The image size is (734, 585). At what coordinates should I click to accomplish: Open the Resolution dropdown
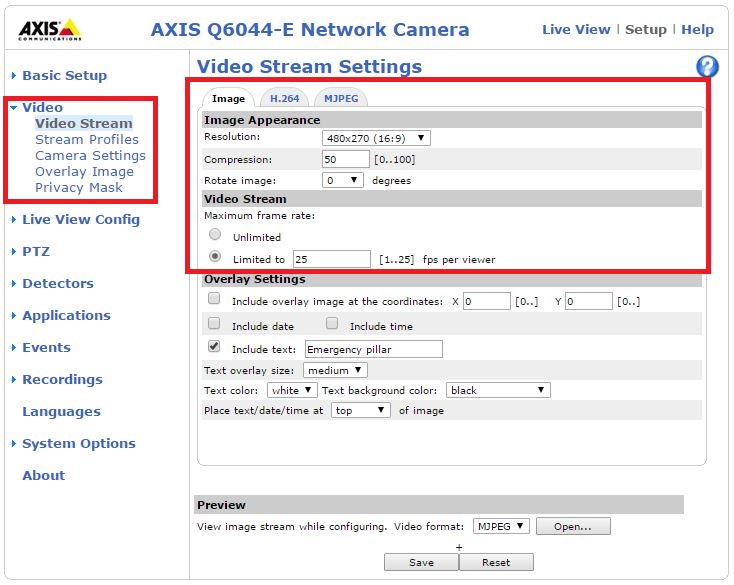click(x=376, y=138)
